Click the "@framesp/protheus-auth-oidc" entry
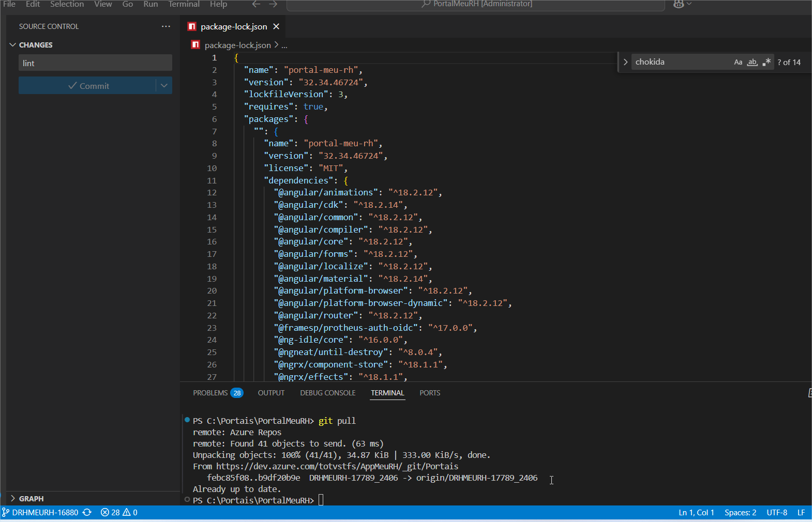This screenshot has height=522, width=812. coord(375,328)
